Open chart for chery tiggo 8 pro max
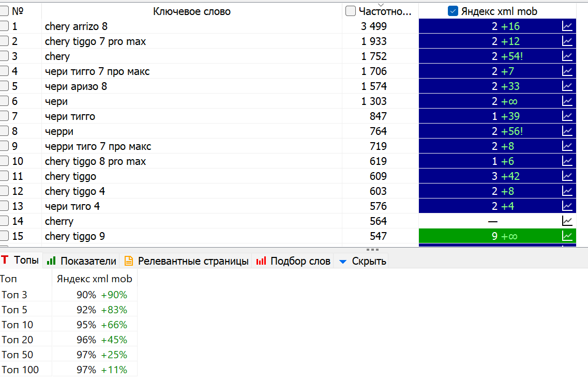 tap(567, 161)
